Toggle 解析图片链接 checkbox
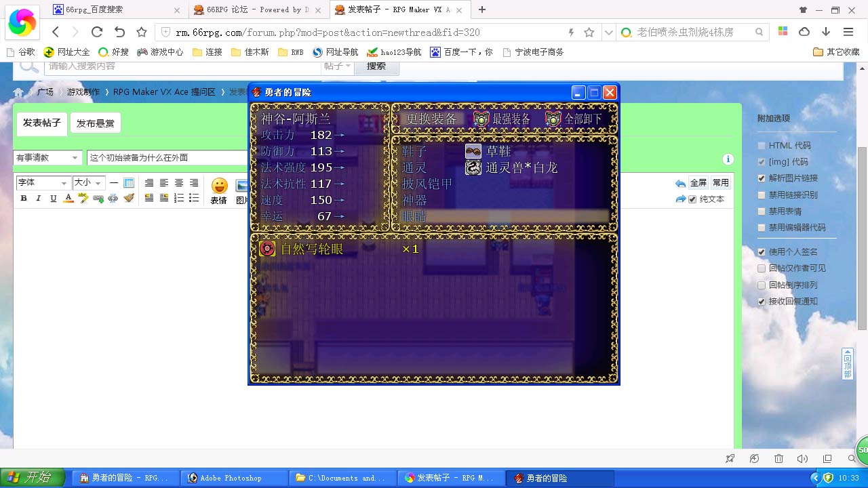 [762, 178]
